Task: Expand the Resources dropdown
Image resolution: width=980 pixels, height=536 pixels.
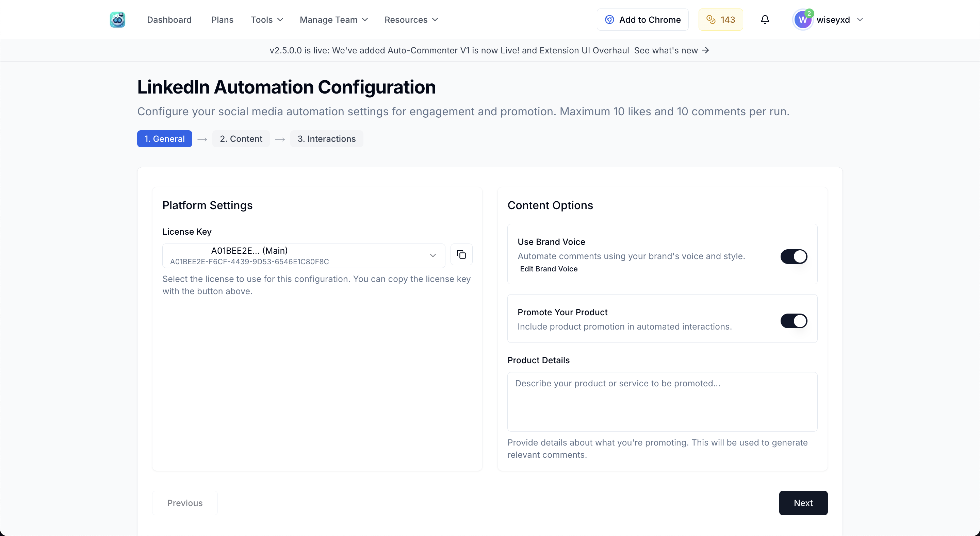Action: pyautogui.click(x=411, y=19)
